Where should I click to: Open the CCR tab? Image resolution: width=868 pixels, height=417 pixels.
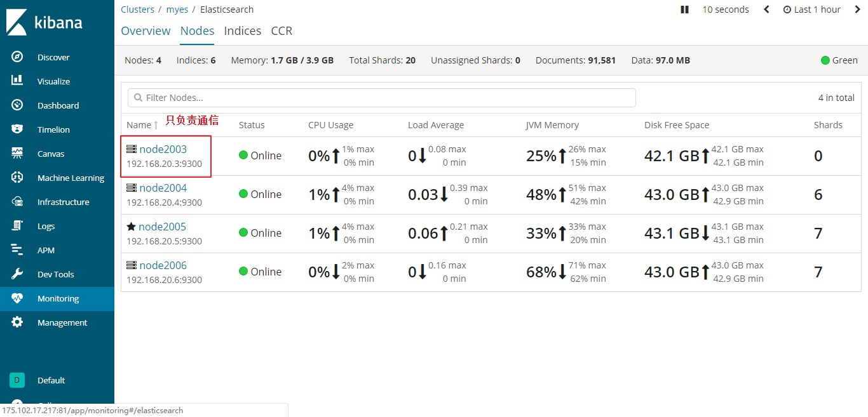coord(281,30)
